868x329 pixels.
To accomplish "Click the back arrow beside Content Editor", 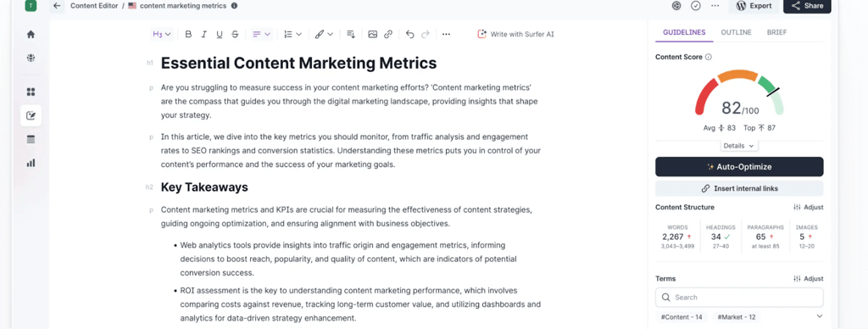I will [57, 6].
